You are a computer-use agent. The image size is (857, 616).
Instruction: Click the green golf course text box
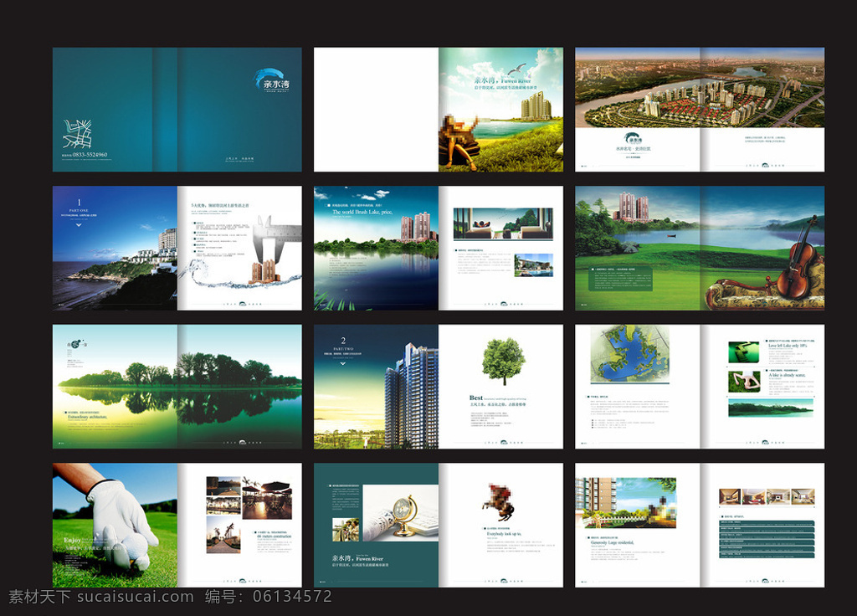[621, 279]
